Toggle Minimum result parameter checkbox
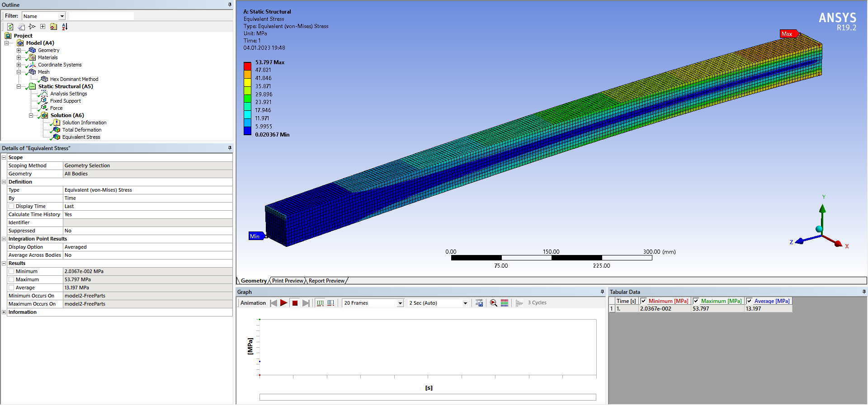868x406 pixels. click(x=11, y=271)
